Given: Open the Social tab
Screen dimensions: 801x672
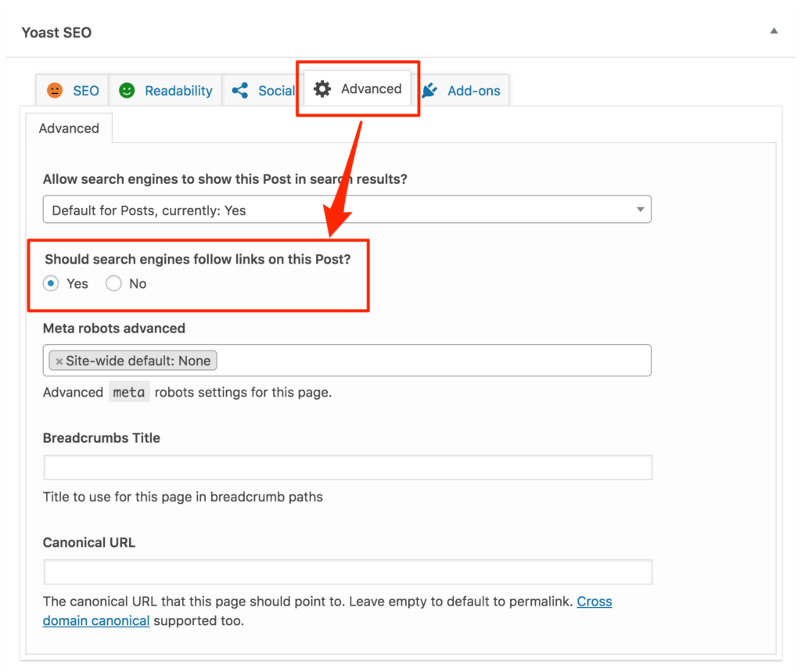Looking at the screenshot, I should pos(263,91).
